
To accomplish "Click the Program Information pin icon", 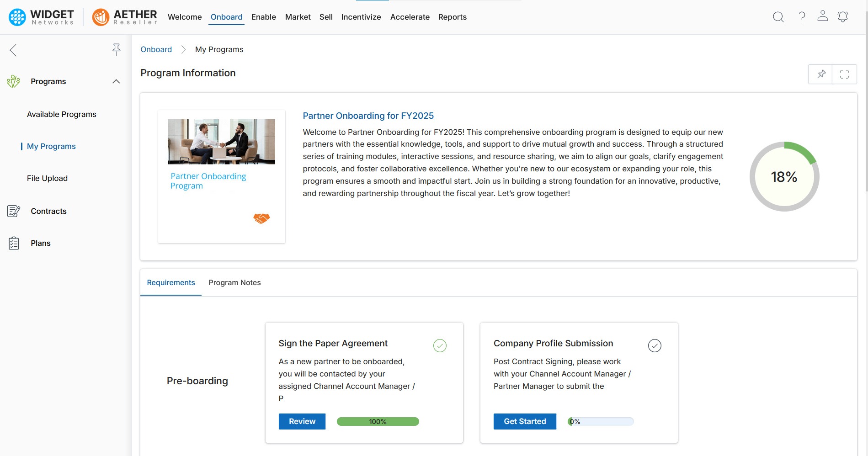I will (821, 74).
